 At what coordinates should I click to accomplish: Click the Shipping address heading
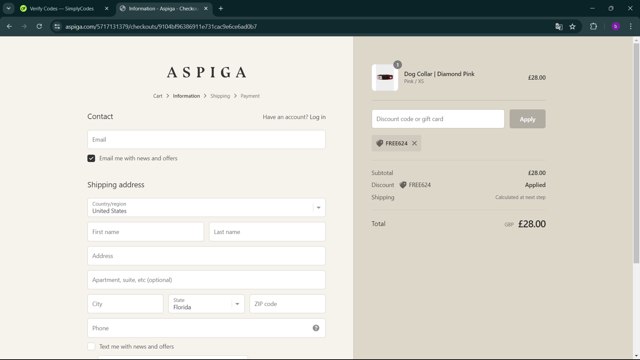coord(116,184)
